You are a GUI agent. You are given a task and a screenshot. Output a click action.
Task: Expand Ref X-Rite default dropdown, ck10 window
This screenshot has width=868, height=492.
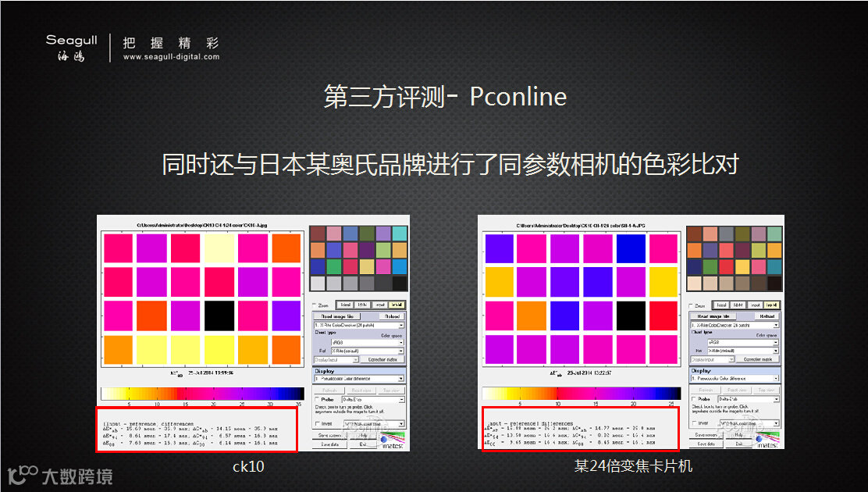click(368, 351)
